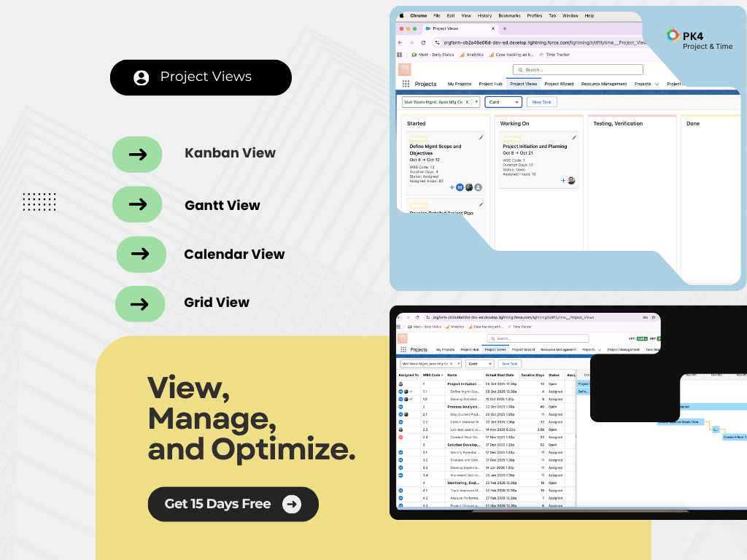Click the green arrow beside Calendar View

pos(141,254)
